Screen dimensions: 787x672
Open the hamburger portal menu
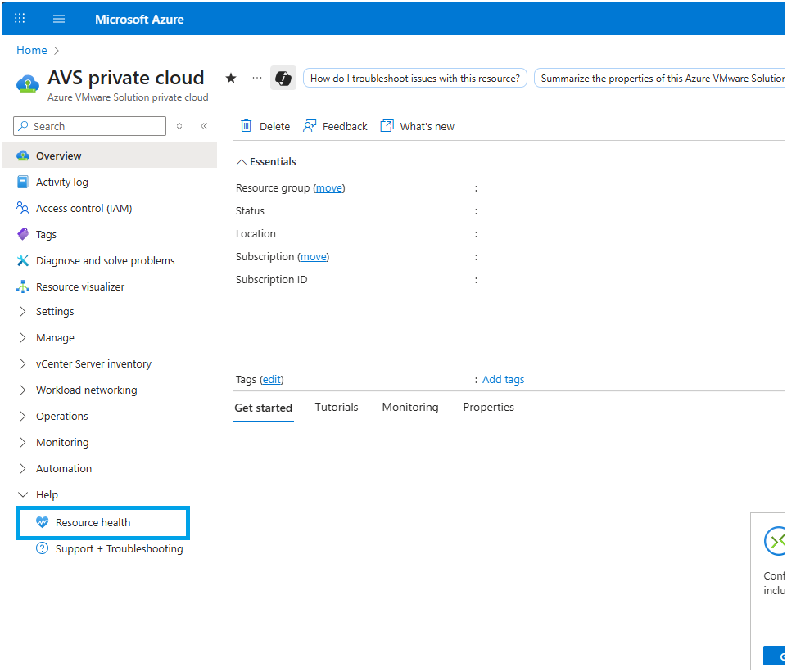tap(59, 19)
